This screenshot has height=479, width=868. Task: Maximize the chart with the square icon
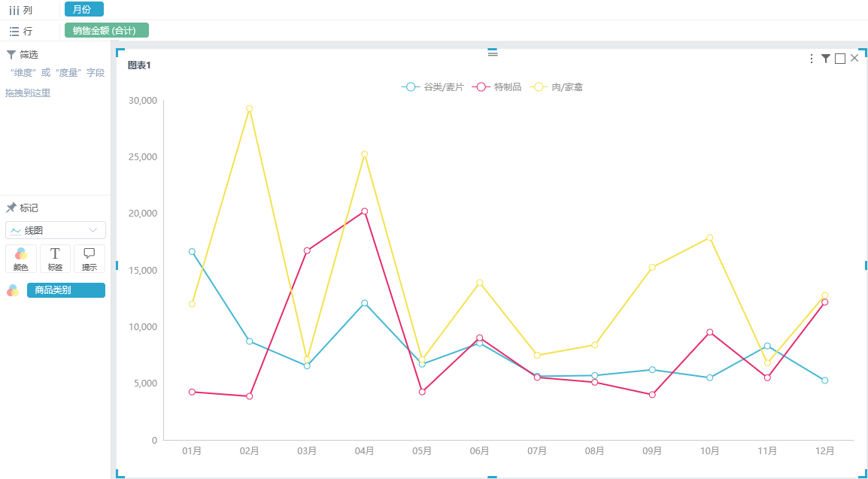click(839, 59)
